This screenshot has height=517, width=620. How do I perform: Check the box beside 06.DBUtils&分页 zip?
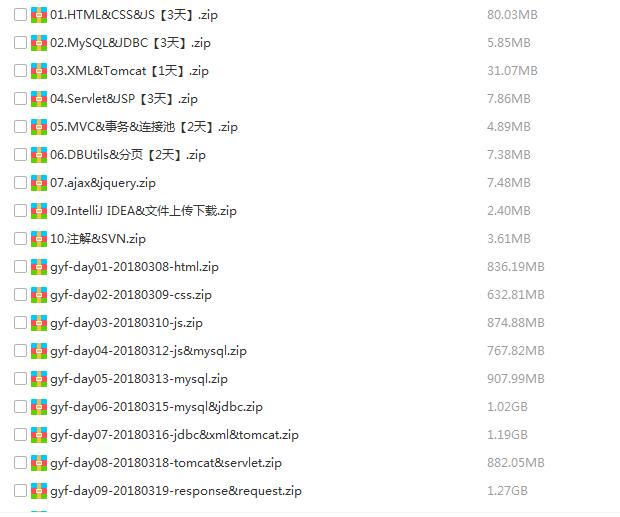pos(20,155)
